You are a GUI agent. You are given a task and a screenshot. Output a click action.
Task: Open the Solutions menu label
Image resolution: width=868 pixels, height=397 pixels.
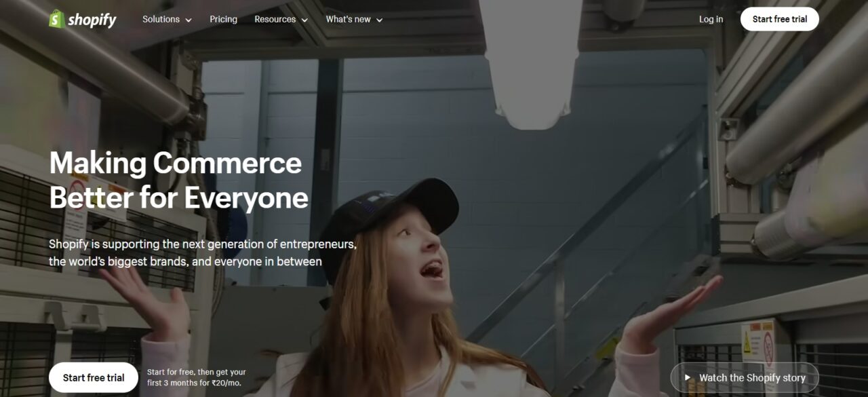pos(161,19)
